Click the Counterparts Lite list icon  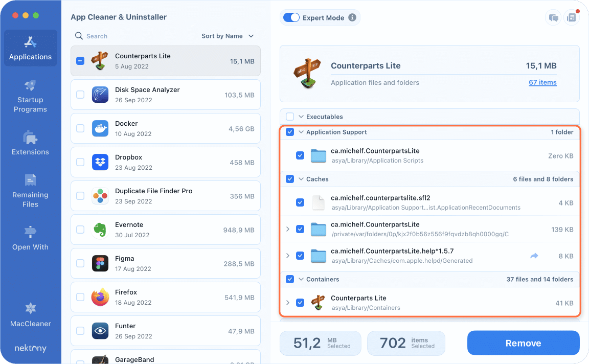coord(100,61)
